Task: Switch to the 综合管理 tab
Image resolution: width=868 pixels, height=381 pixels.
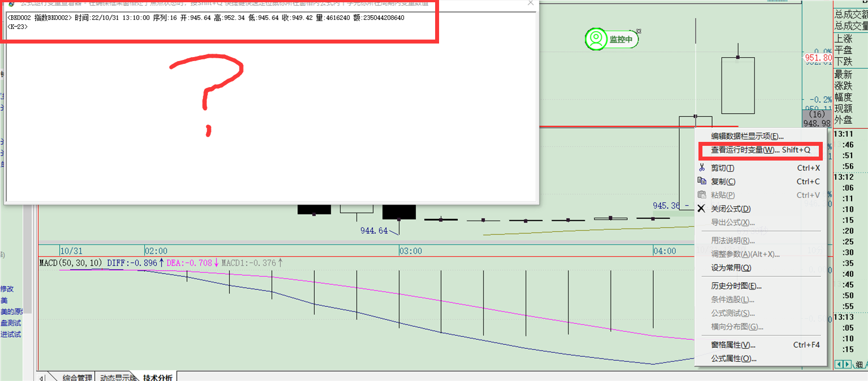Action: coord(77,377)
